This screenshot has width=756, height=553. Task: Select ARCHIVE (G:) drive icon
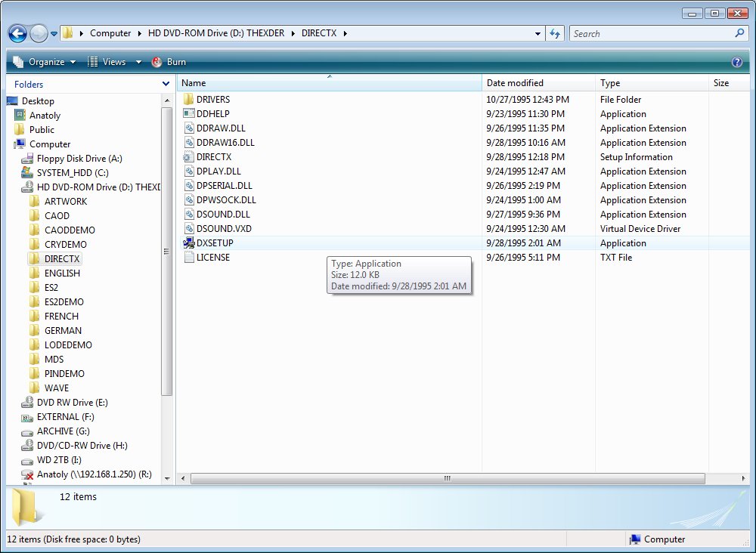[27, 431]
